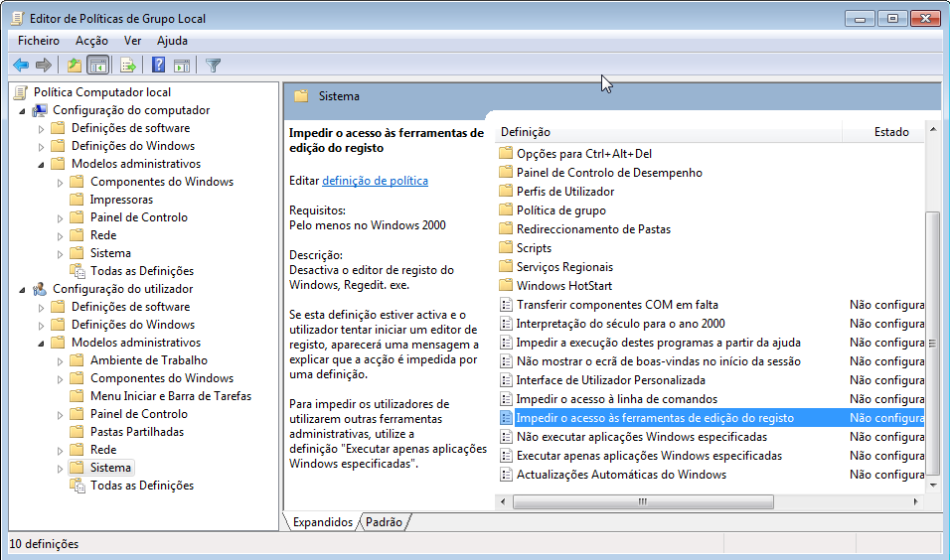Click the Configuração do computador icon
950x560 pixels.
(x=40, y=110)
